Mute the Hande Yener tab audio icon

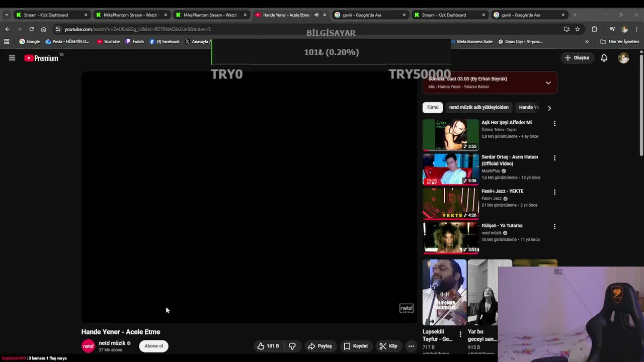click(316, 15)
